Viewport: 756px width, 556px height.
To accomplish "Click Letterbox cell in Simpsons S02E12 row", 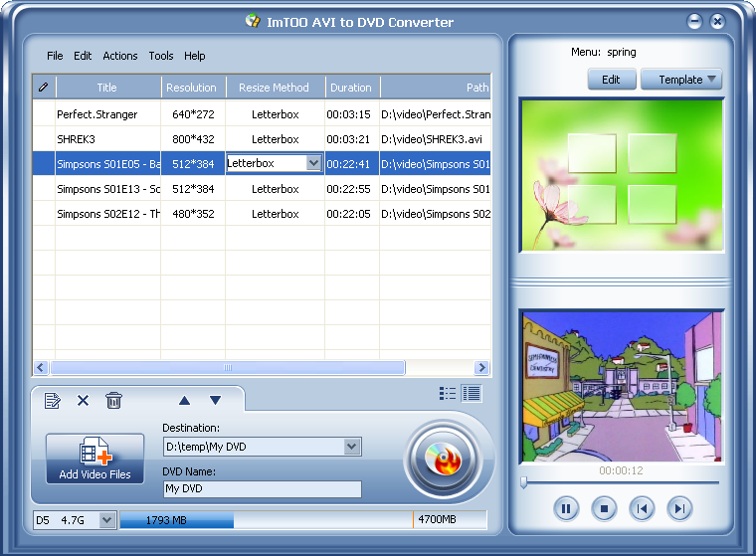I will pyautogui.click(x=275, y=214).
